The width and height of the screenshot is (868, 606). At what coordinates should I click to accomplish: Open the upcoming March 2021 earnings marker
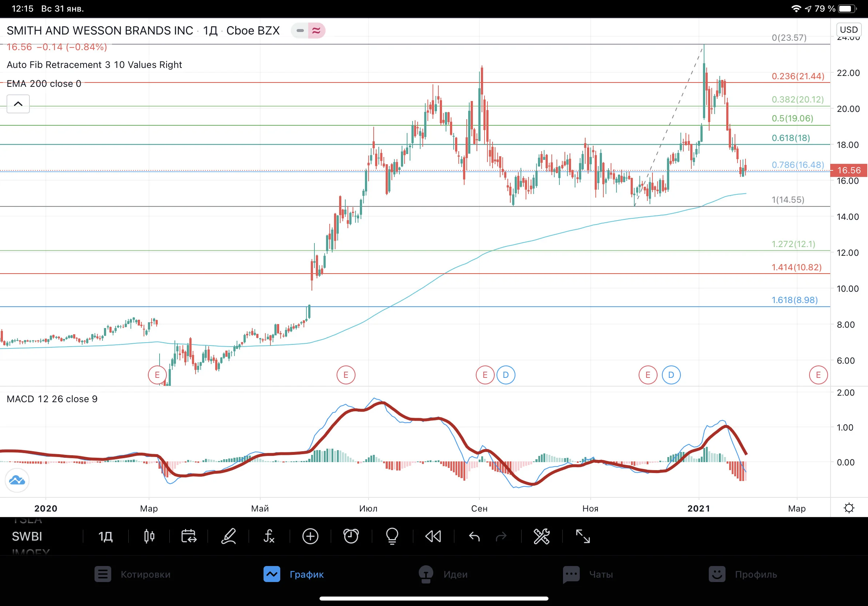tap(819, 375)
